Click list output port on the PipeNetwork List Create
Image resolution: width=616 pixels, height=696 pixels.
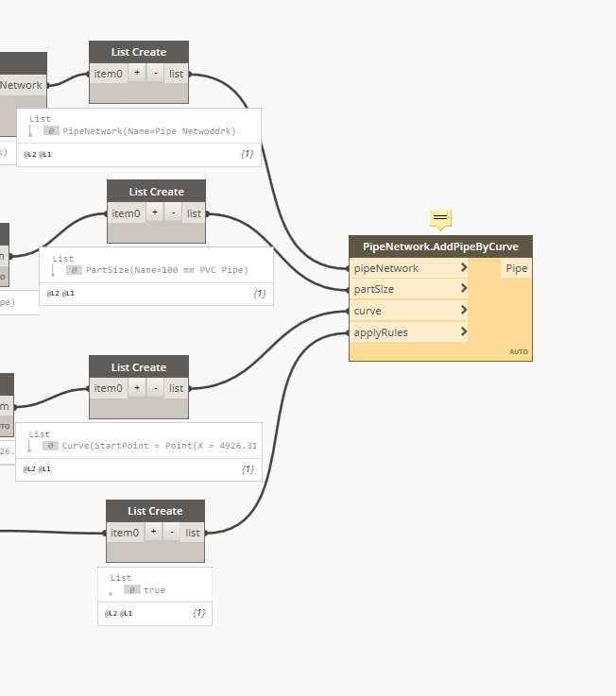pos(177,74)
